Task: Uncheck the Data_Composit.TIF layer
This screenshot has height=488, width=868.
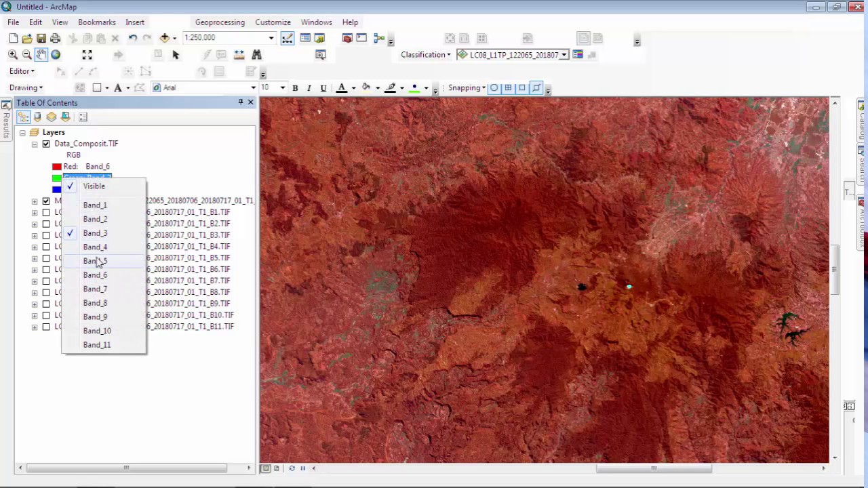Action: [x=46, y=144]
